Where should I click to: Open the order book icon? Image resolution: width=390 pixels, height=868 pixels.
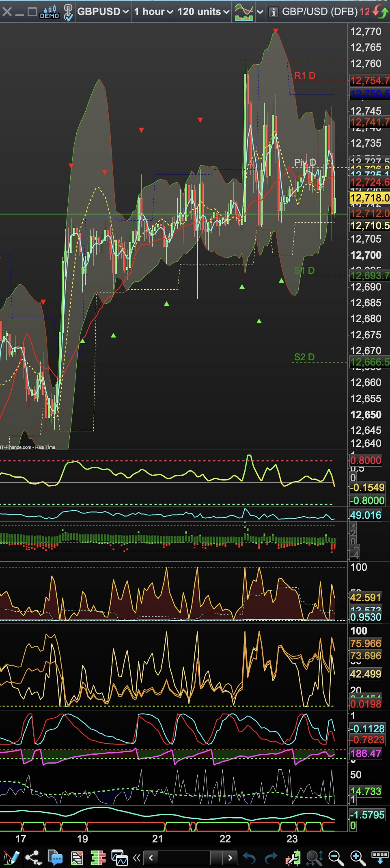coord(98,858)
